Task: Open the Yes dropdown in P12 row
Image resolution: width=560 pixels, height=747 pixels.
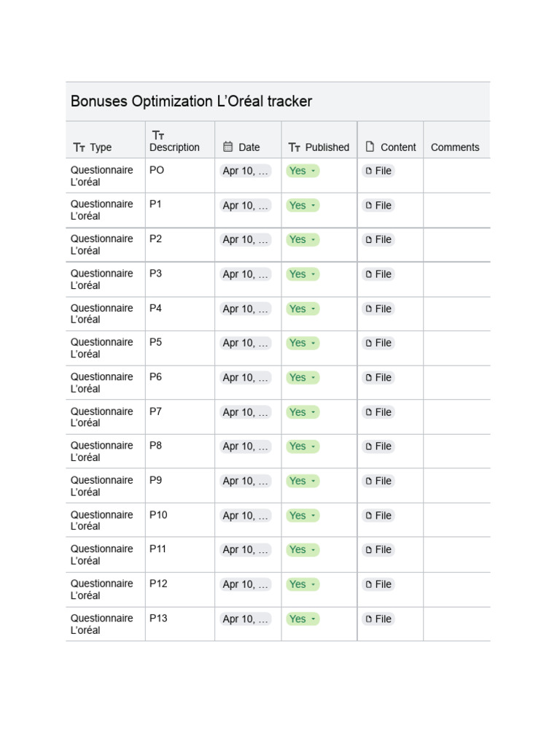Action: [303, 584]
